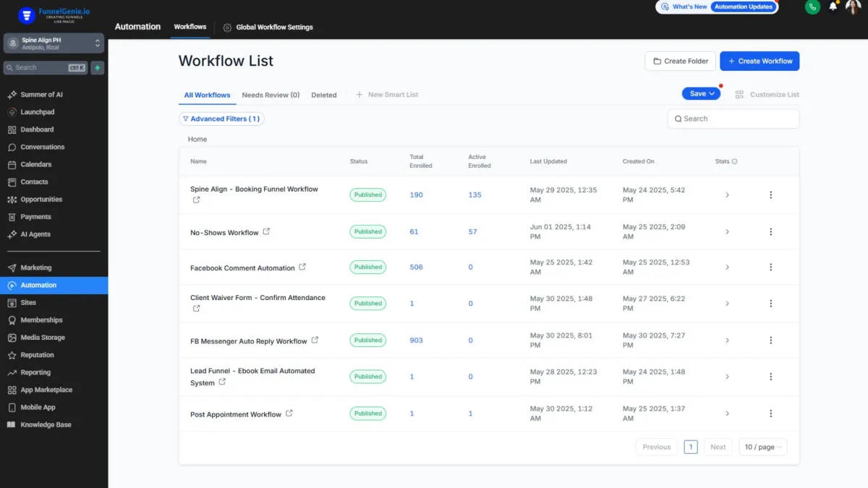The image size is (868, 488).
Task: Click the green phone dialer icon
Action: (812, 7)
